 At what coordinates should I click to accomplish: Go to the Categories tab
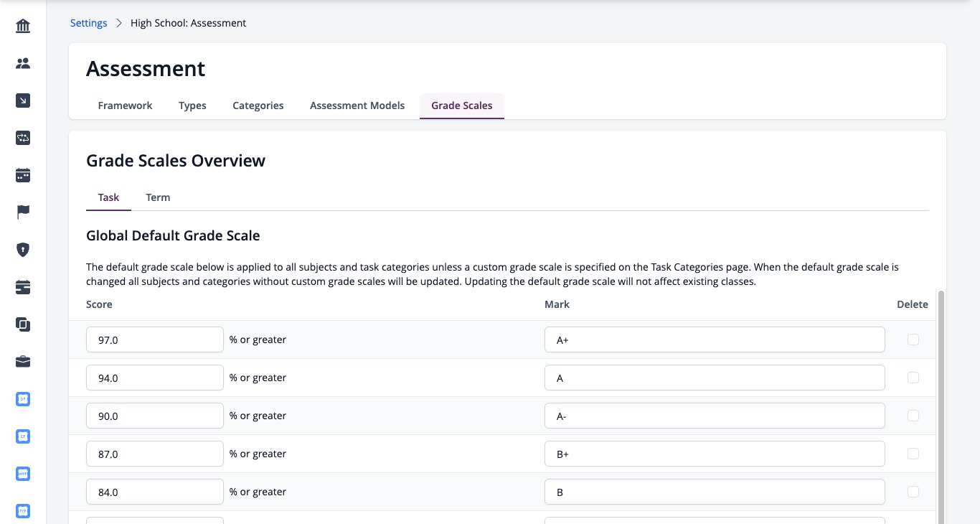click(258, 106)
